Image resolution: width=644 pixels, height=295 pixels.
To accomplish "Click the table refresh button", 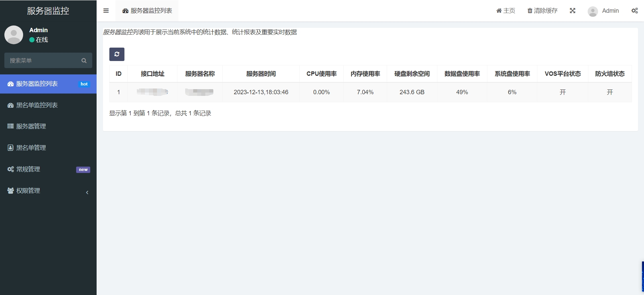I will tap(117, 54).
